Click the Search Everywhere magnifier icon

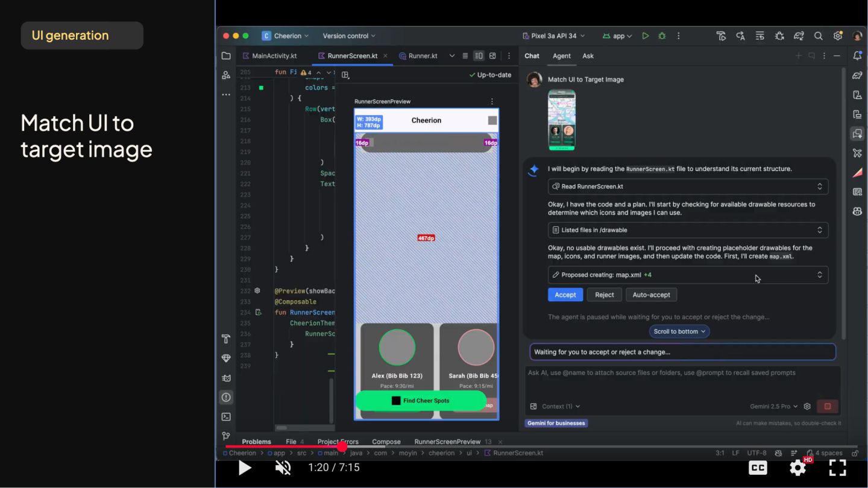click(818, 36)
